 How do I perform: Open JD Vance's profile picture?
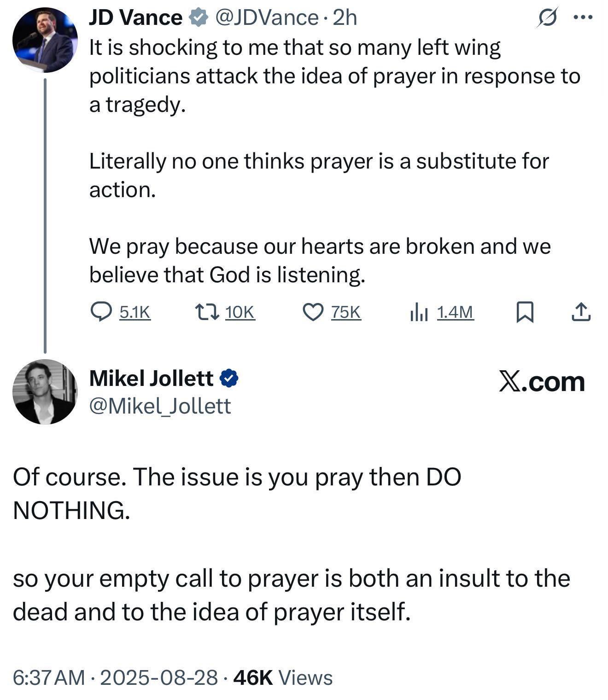point(45,41)
